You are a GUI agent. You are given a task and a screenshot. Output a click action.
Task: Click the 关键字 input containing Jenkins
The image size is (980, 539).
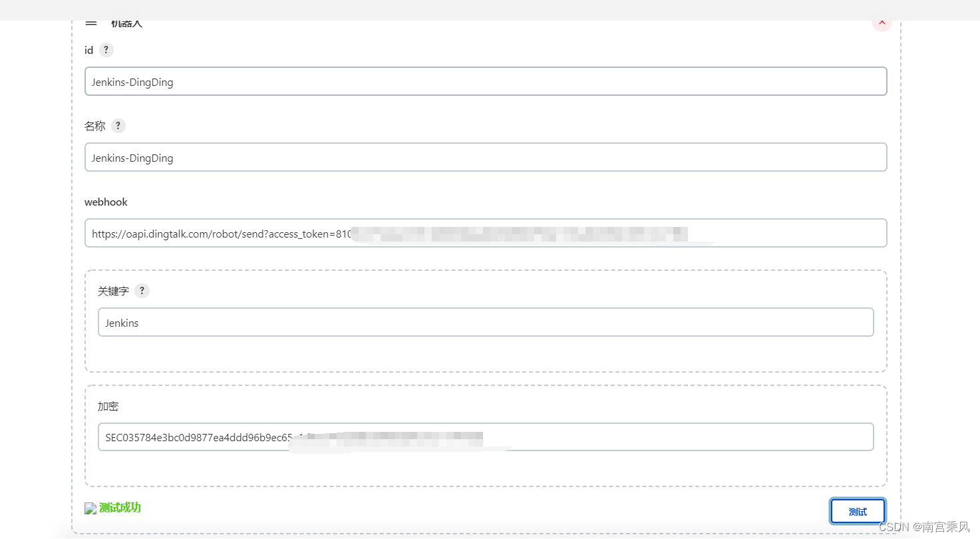(486, 322)
